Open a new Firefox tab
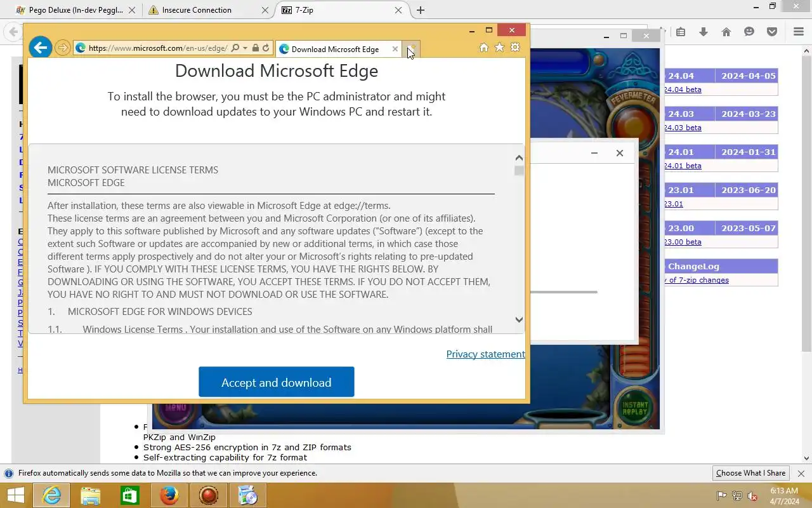The width and height of the screenshot is (812, 508). (x=420, y=10)
